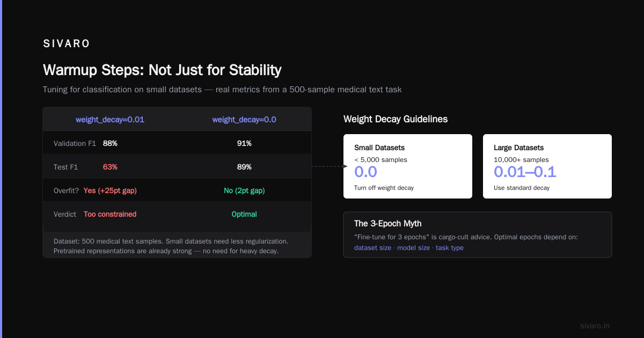Screen dimensions: 644x338
Task: Click 'Turn off weight decay' caption
Action: (x=384, y=188)
